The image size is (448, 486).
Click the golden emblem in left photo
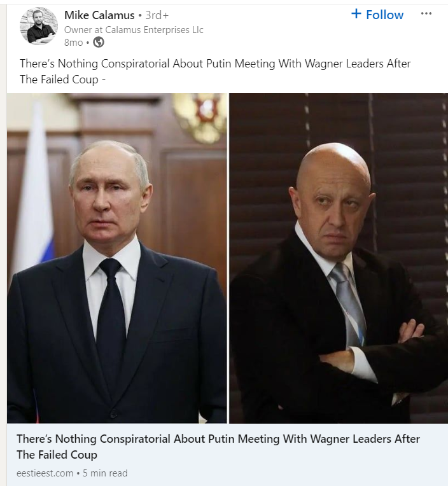(x=200, y=116)
